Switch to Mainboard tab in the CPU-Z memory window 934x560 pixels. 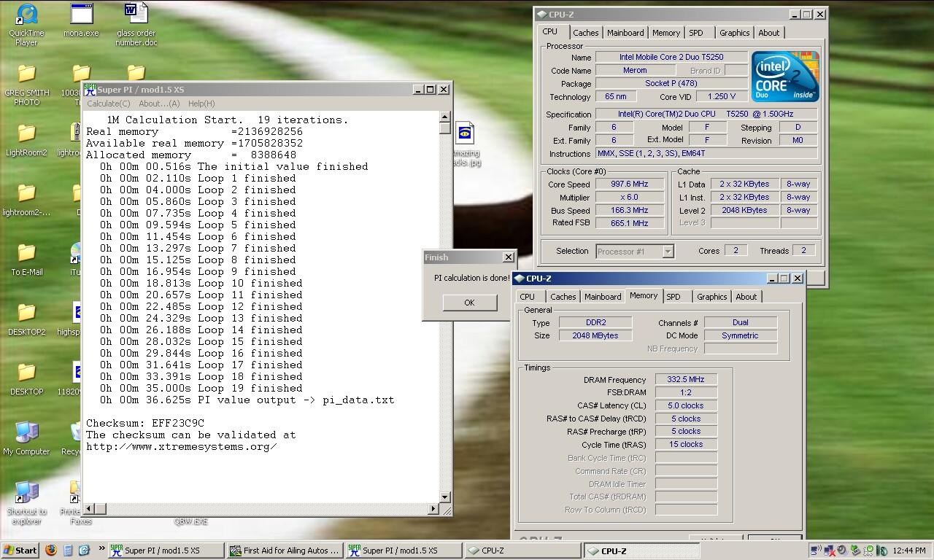pos(603,297)
